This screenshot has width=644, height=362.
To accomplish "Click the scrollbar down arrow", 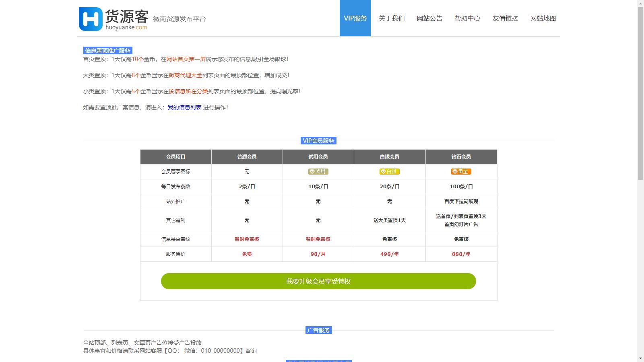I will coord(640,358).
